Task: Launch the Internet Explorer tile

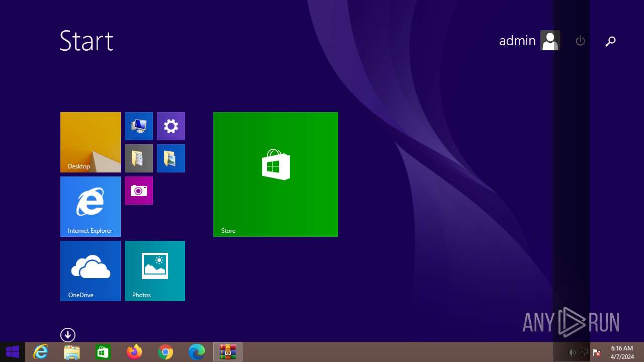Action: 91,207
